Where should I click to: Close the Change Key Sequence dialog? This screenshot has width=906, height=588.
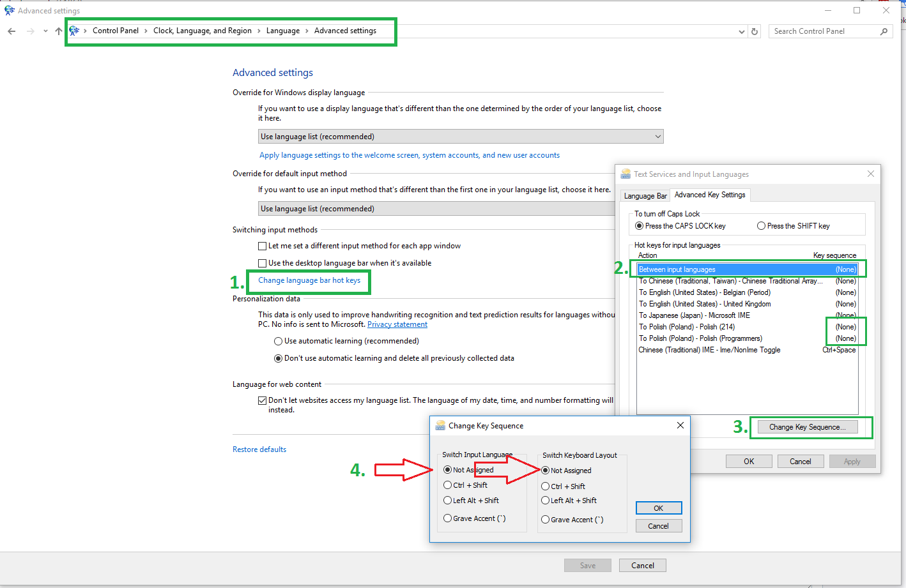680,425
